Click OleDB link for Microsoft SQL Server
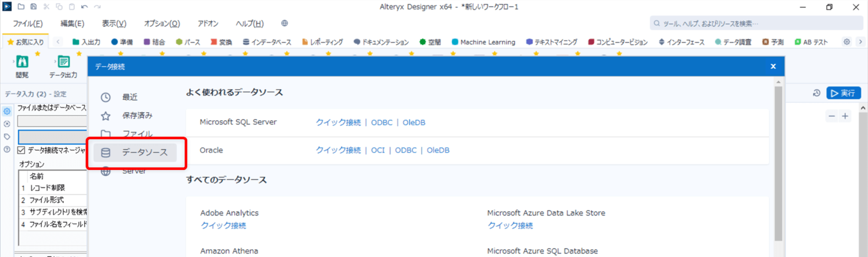 414,122
